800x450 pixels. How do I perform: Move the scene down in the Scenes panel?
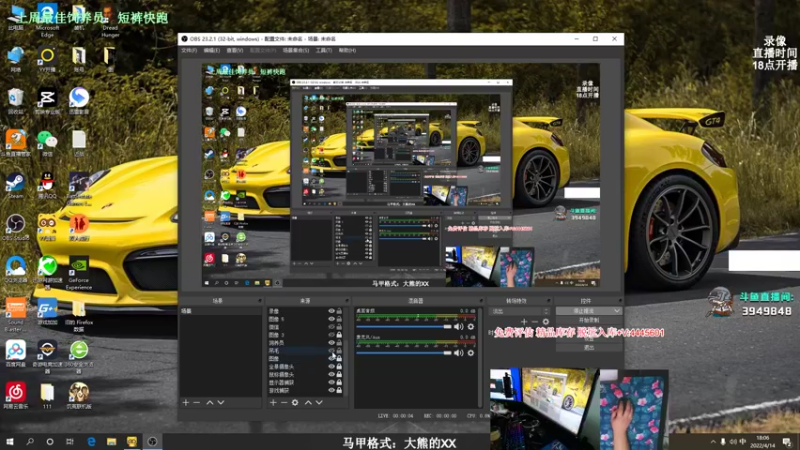(x=221, y=403)
